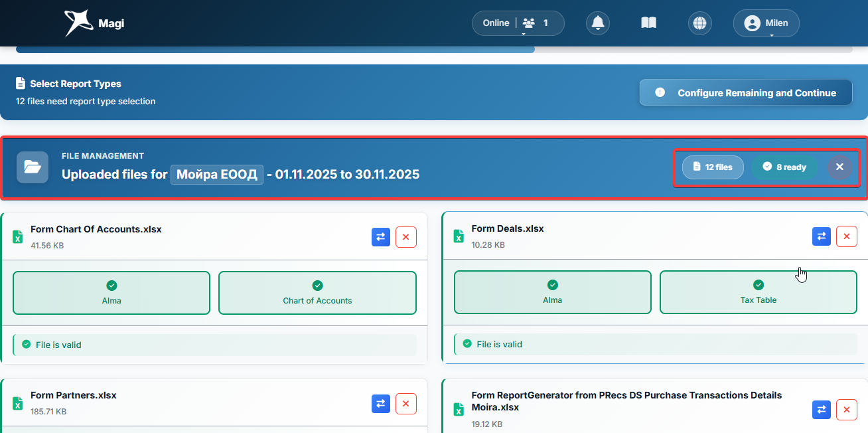Remove Form Partners.xlsx
This screenshot has height=433, width=868.
(406, 403)
